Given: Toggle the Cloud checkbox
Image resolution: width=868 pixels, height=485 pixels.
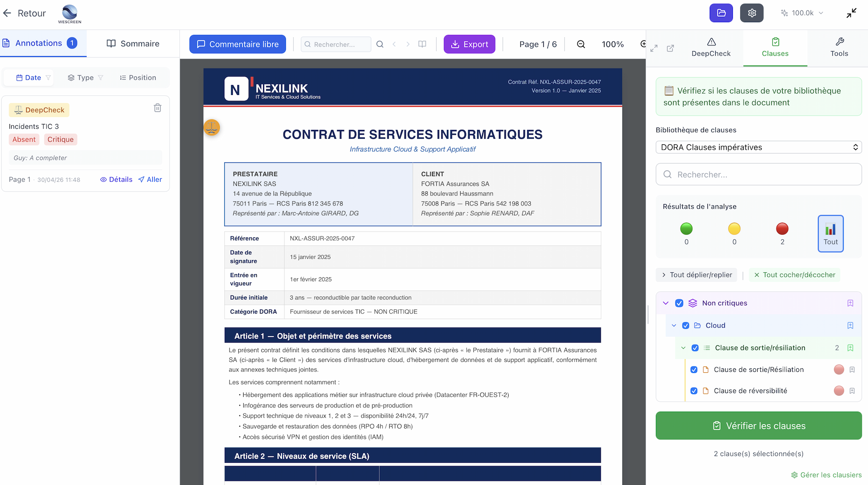Looking at the screenshot, I should [x=686, y=326].
